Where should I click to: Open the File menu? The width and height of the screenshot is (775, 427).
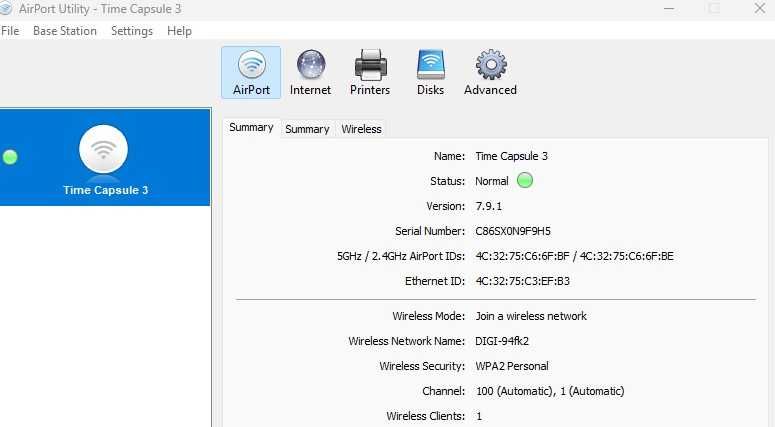click(10, 31)
